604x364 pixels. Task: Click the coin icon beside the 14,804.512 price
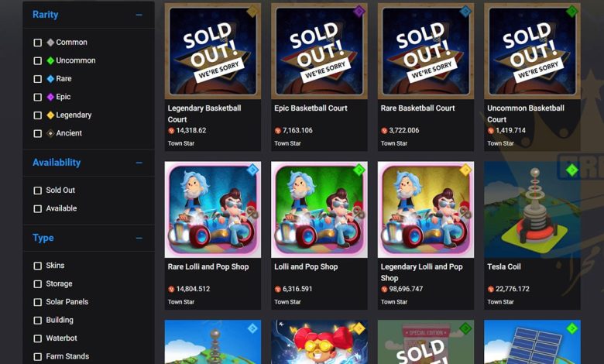171,290
